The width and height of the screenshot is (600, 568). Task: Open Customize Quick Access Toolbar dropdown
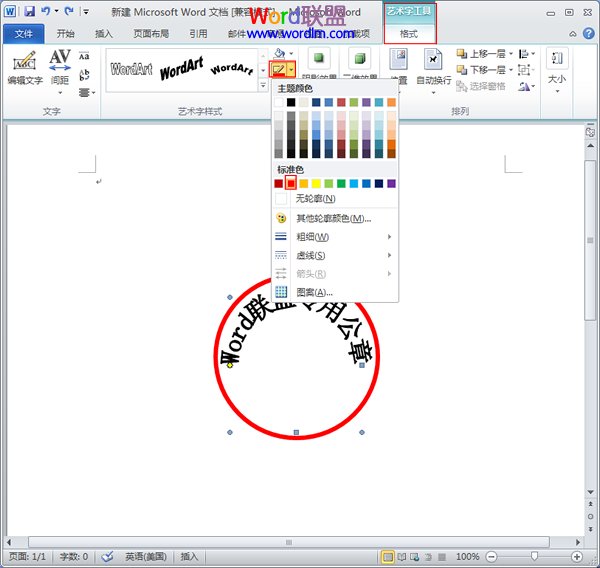pos(86,12)
